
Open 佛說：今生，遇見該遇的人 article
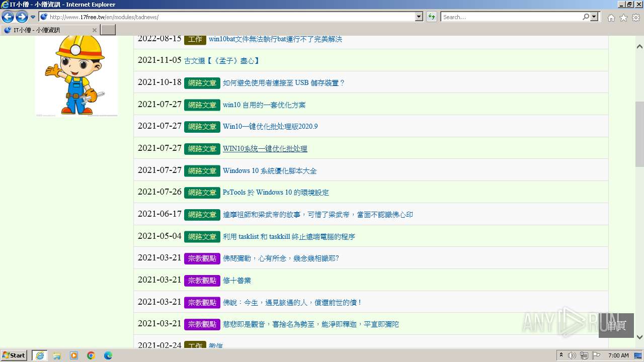point(293,303)
